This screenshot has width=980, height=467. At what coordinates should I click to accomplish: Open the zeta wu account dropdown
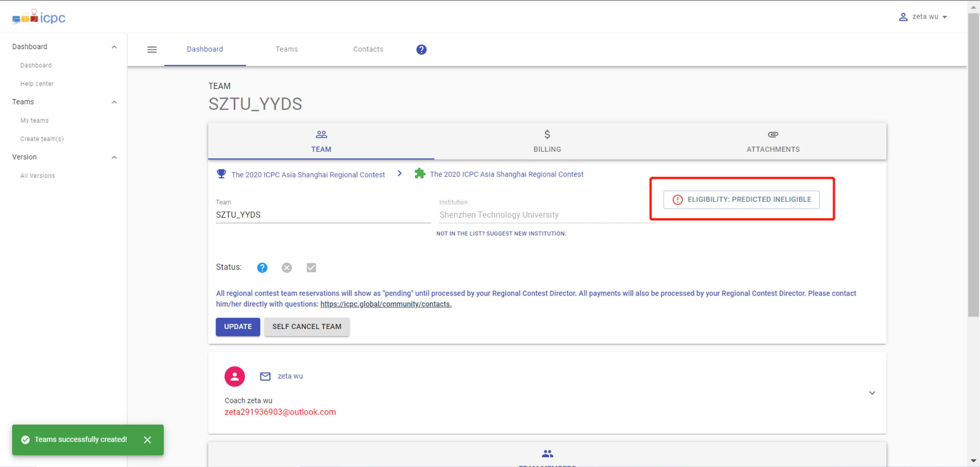tap(923, 16)
